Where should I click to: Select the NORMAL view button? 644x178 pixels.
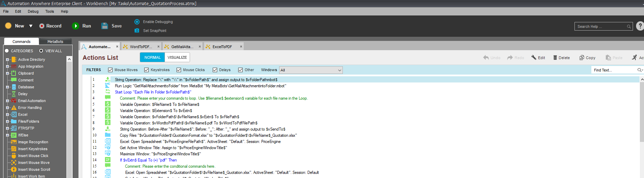(152, 57)
